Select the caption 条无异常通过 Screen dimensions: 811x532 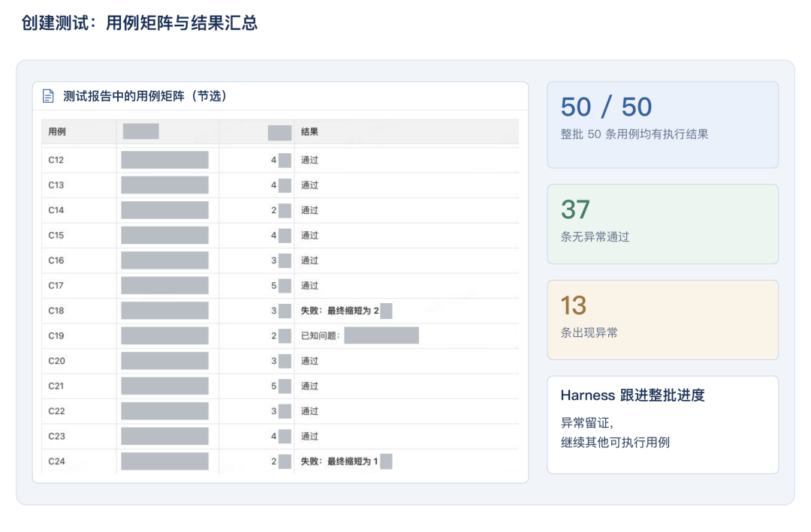click(595, 237)
